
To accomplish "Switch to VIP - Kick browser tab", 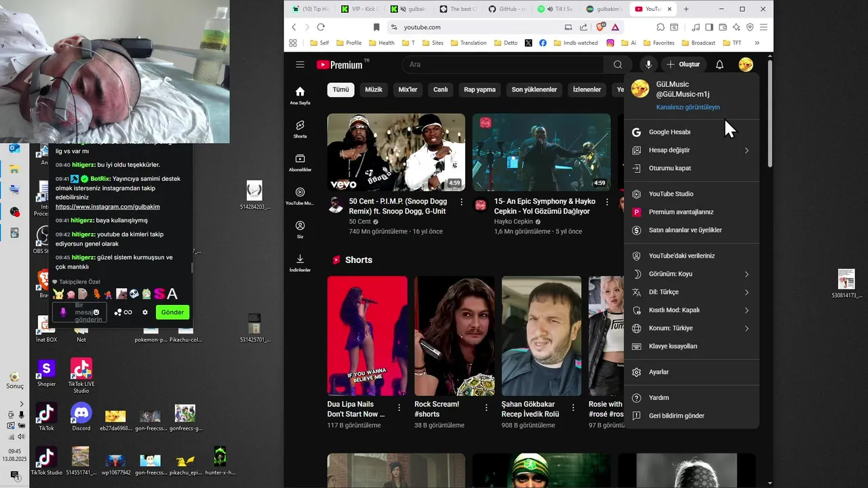I will click(x=361, y=9).
